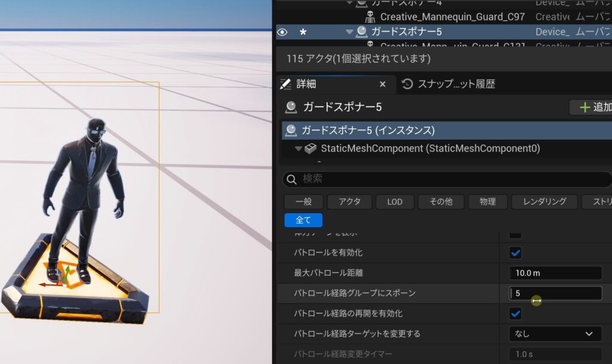Click the pencil icon on 詳細 tab
Image resolution: width=612 pixels, height=364 pixels.
tap(286, 84)
